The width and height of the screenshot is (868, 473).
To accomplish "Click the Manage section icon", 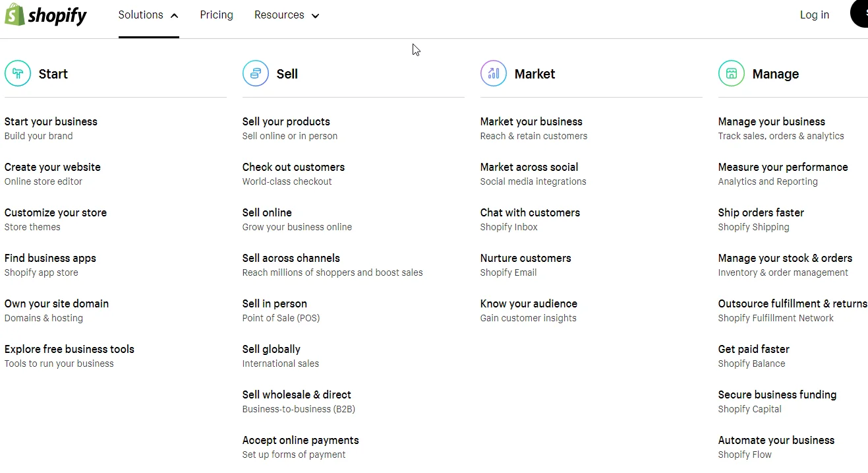I will click(x=732, y=74).
